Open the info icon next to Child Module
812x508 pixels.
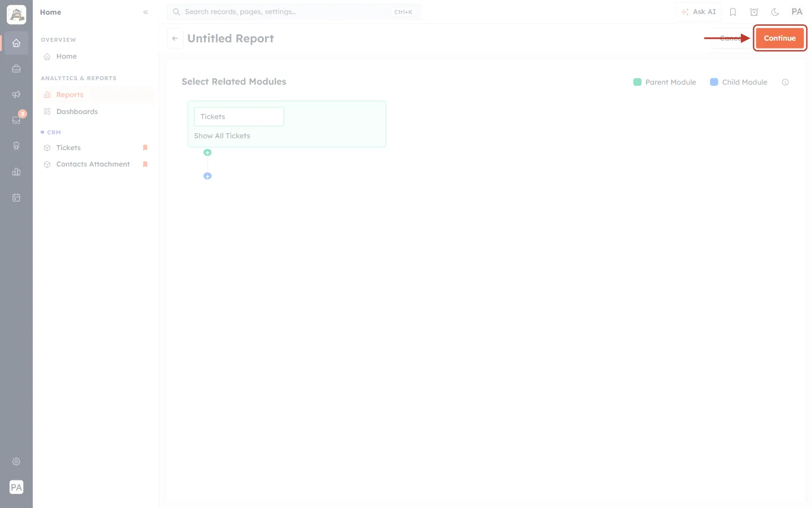785,82
